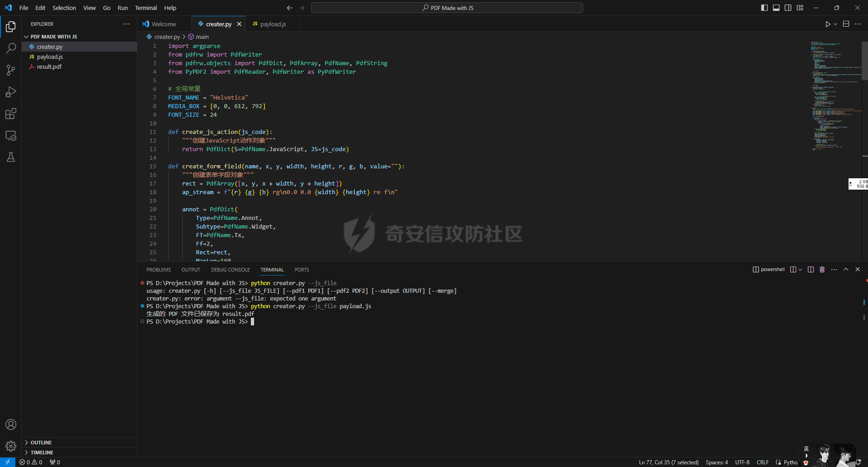Go forward with navigation arrow

(x=302, y=8)
